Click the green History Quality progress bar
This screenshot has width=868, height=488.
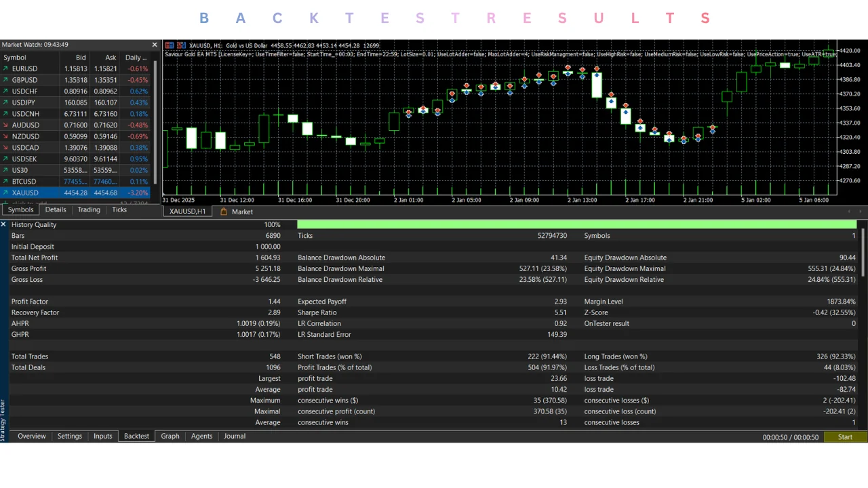tap(577, 224)
